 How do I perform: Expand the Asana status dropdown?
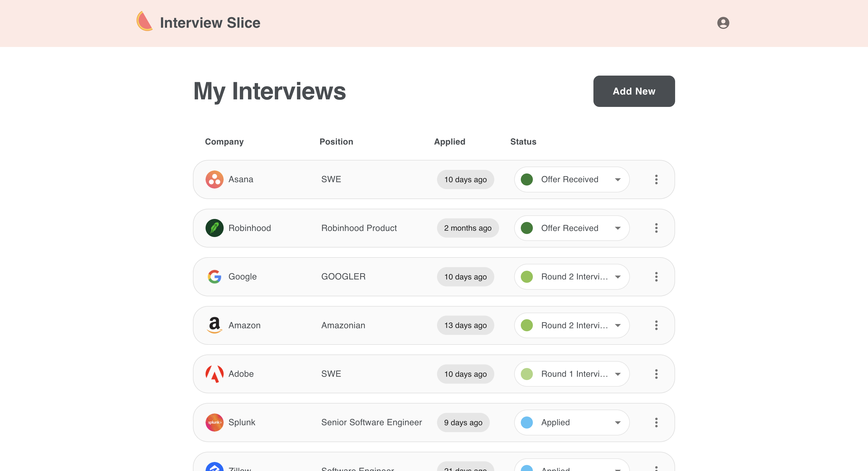pos(572,179)
